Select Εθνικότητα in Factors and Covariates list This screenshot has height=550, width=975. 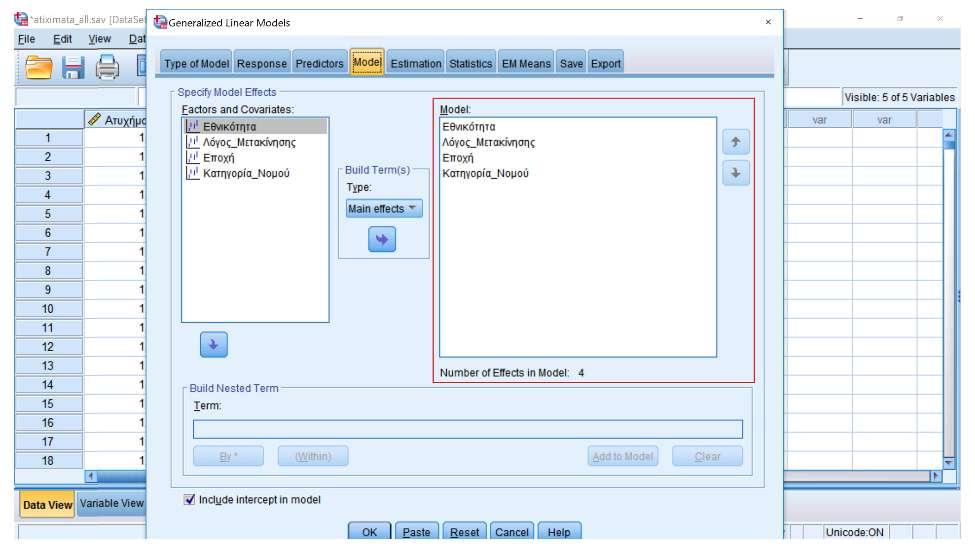click(255, 126)
